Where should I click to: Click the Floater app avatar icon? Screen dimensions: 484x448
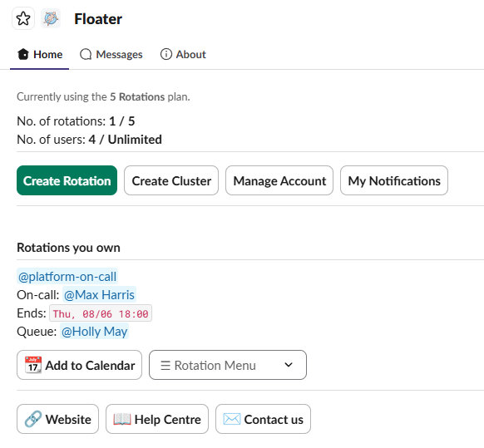[51, 18]
